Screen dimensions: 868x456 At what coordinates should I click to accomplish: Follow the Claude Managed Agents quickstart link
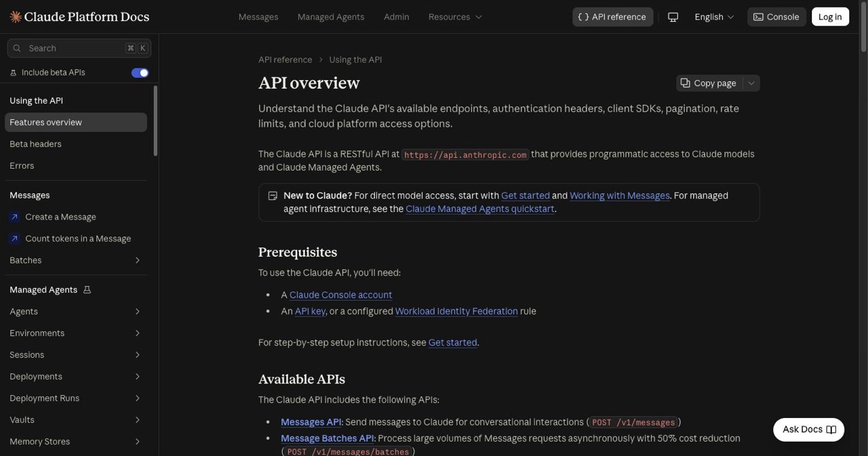click(480, 209)
